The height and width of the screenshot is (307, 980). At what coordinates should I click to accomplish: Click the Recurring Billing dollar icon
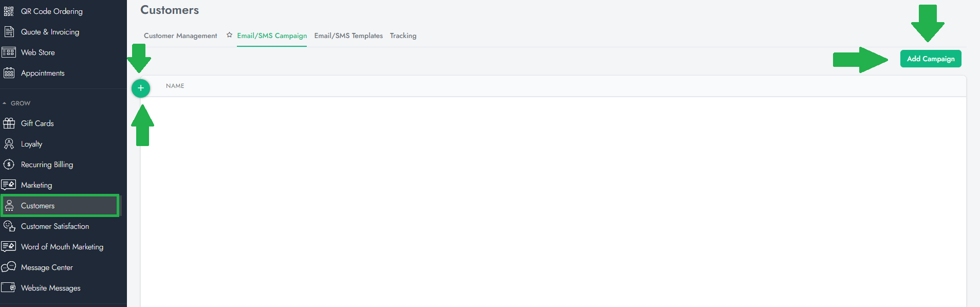[9, 165]
